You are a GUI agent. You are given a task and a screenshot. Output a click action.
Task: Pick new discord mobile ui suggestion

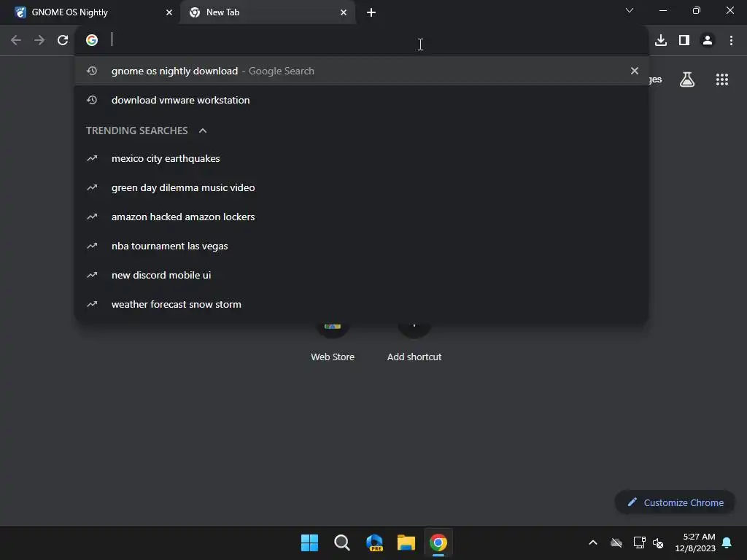[x=362, y=275]
